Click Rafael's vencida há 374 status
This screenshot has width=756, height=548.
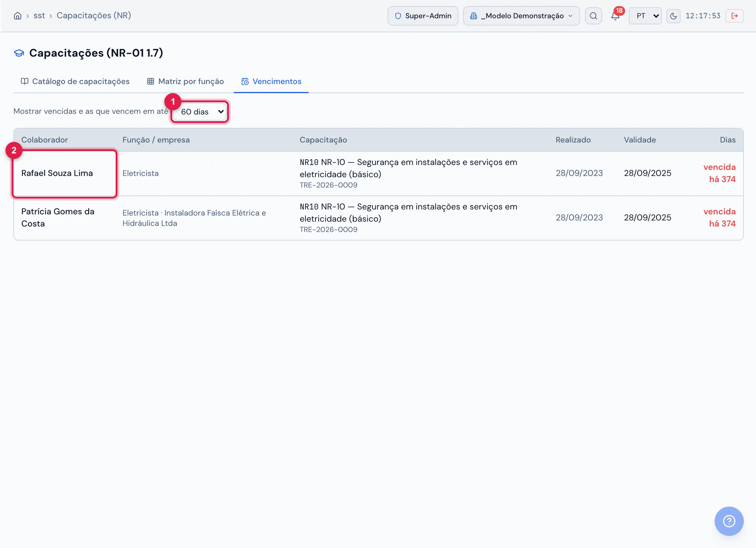[x=719, y=173]
